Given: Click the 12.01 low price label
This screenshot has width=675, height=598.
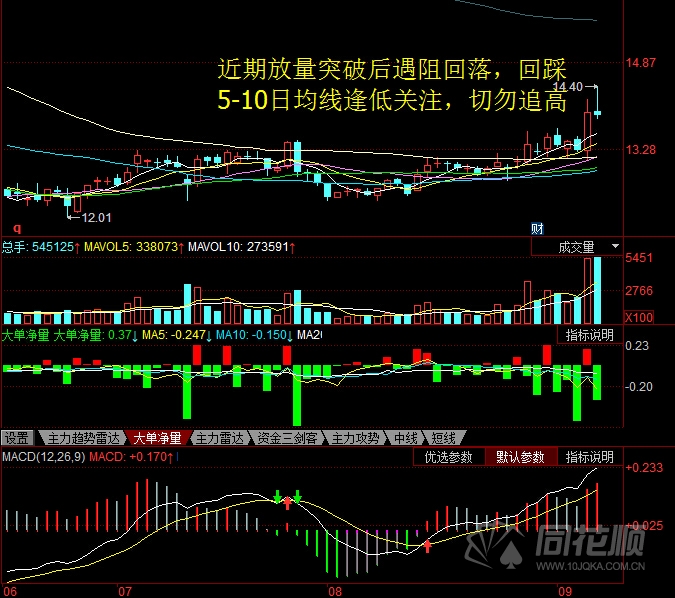Looking at the screenshot, I should pos(96,217).
